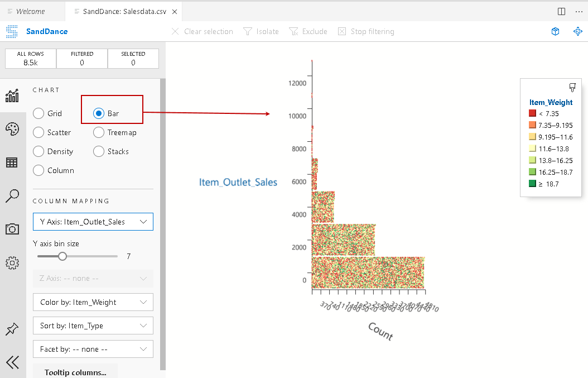The width and height of the screenshot is (588, 378).
Task: Open the Color palette sidebar icon
Action: [12, 130]
